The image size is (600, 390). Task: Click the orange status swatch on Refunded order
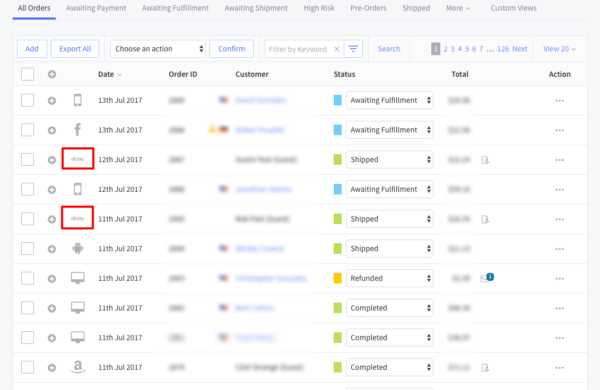click(338, 278)
